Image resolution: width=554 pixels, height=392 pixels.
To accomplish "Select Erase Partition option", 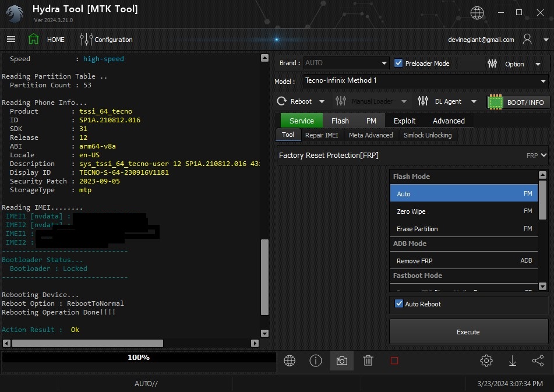I will click(464, 229).
